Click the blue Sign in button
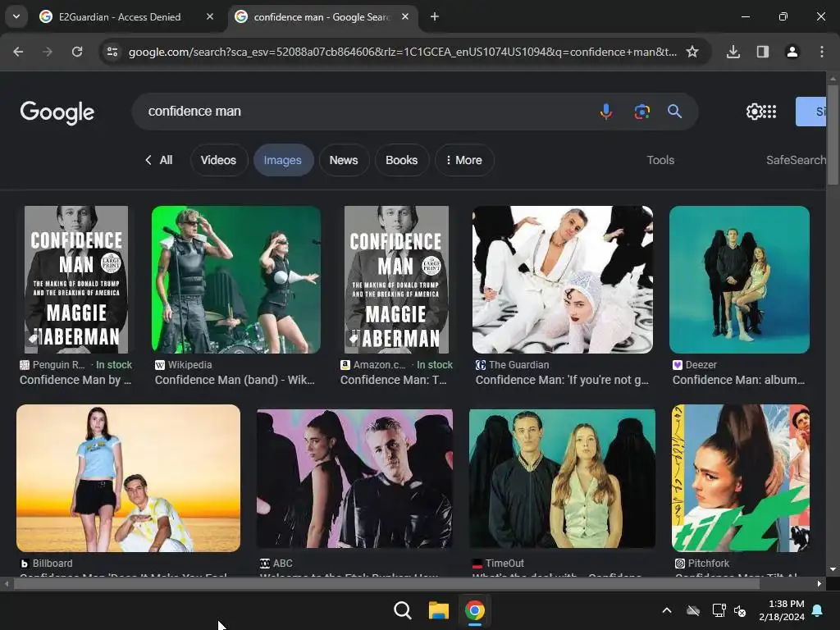The image size is (840, 630). (811, 112)
